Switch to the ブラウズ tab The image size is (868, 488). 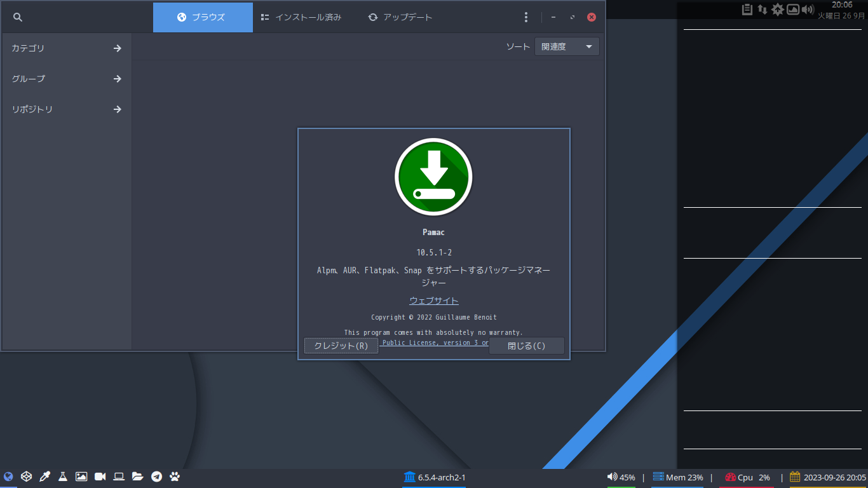point(203,17)
